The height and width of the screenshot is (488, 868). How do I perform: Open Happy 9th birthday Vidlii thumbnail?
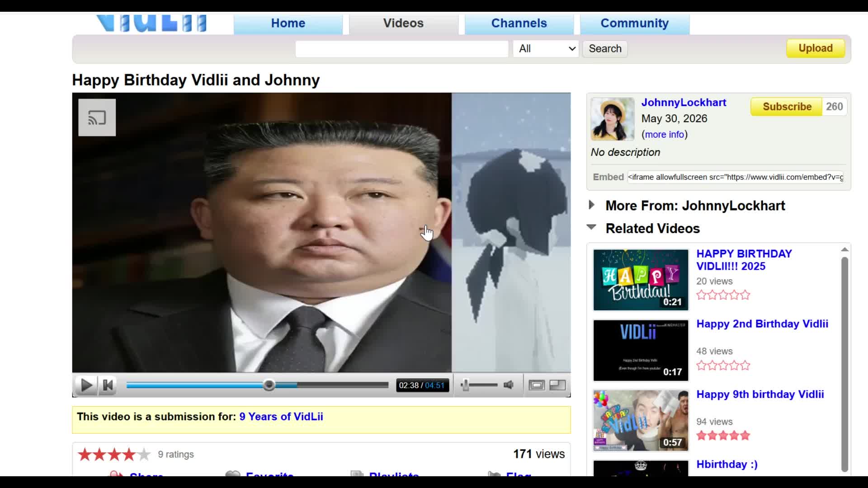click(x=641, y=421)
